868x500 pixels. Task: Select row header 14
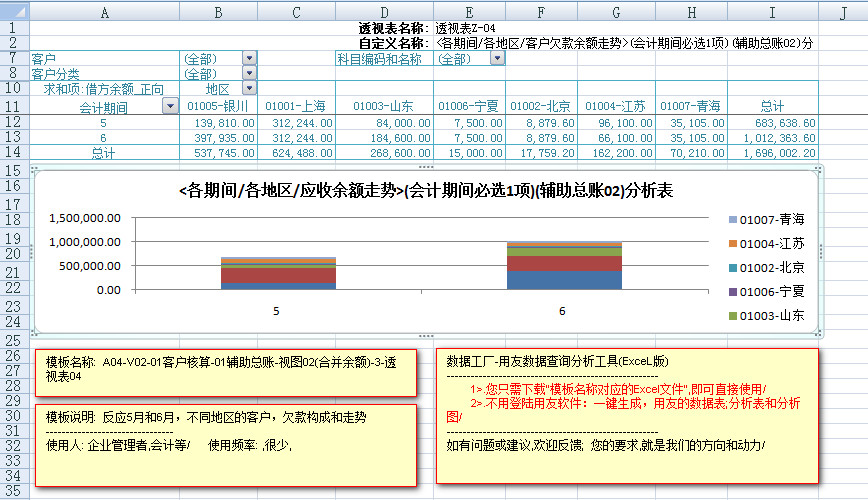(x=14, y=152)
